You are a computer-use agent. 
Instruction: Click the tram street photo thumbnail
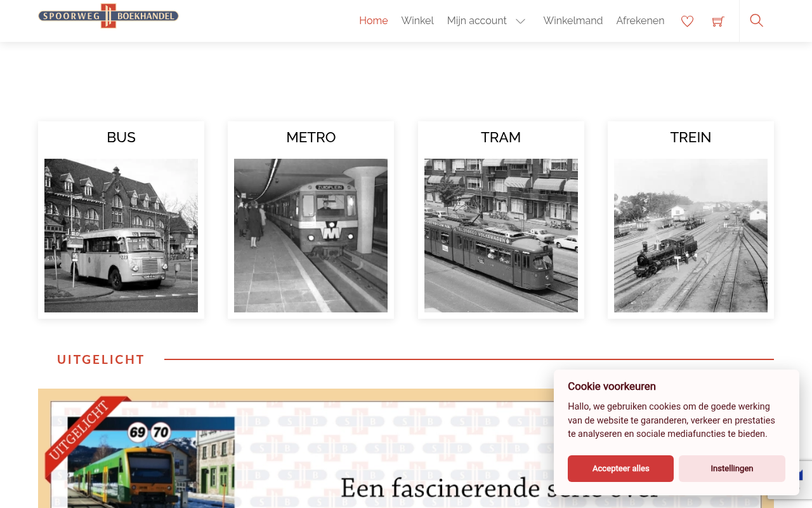pos(501,236)
